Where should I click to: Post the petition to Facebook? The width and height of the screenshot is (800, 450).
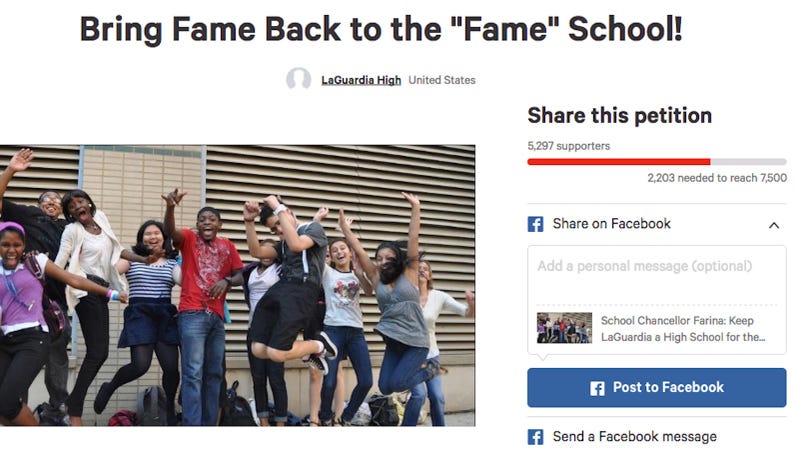657,388
